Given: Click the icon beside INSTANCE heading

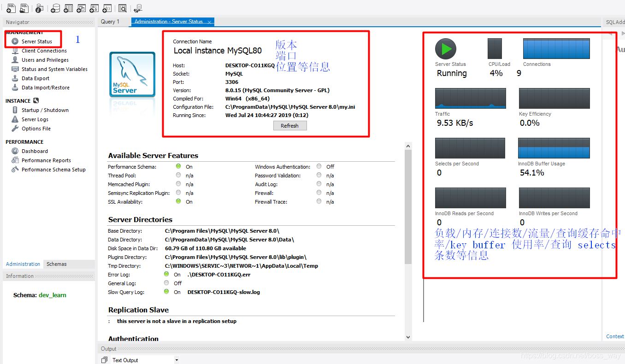Looking at the screenshot, I should pyautogui.click(x=36, y=100).
